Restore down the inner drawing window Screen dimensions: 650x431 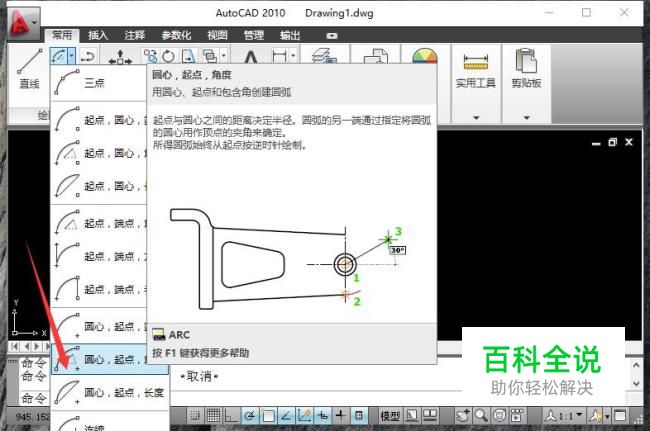tap(613, 142)
